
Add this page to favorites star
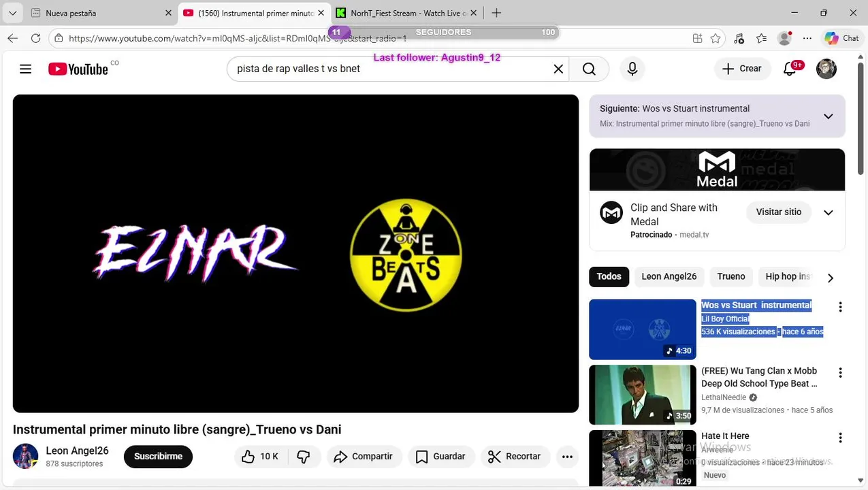[x=716, y=38]
